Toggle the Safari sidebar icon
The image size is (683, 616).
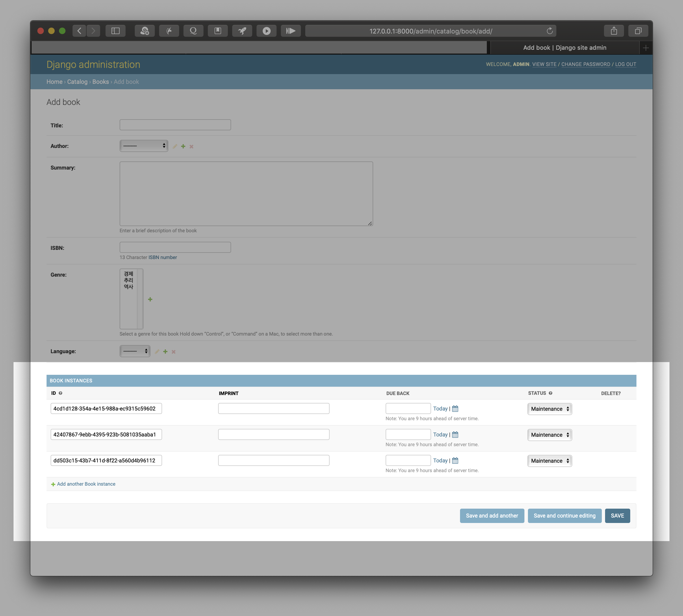point(116,31)
